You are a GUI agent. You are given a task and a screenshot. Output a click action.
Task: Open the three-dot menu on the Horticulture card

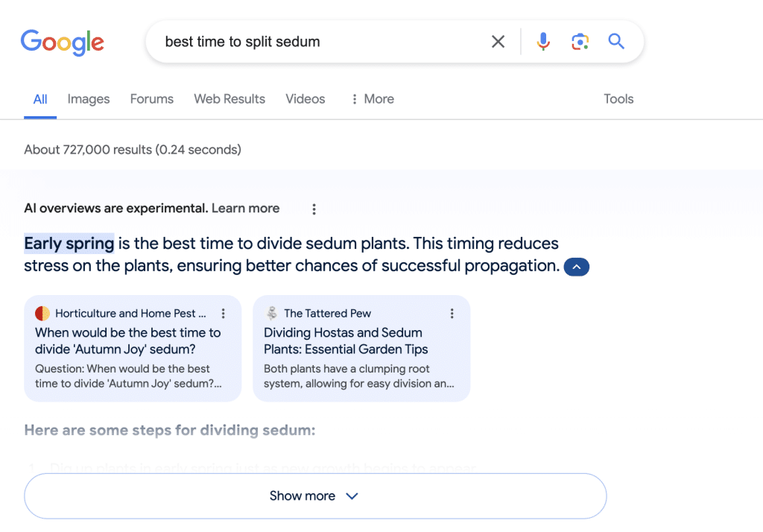tap(223, 314)
